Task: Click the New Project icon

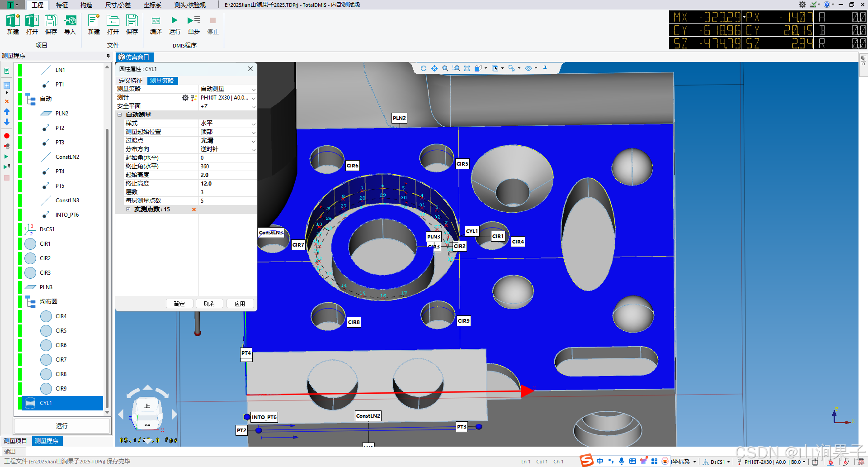Action: [13, 24]
